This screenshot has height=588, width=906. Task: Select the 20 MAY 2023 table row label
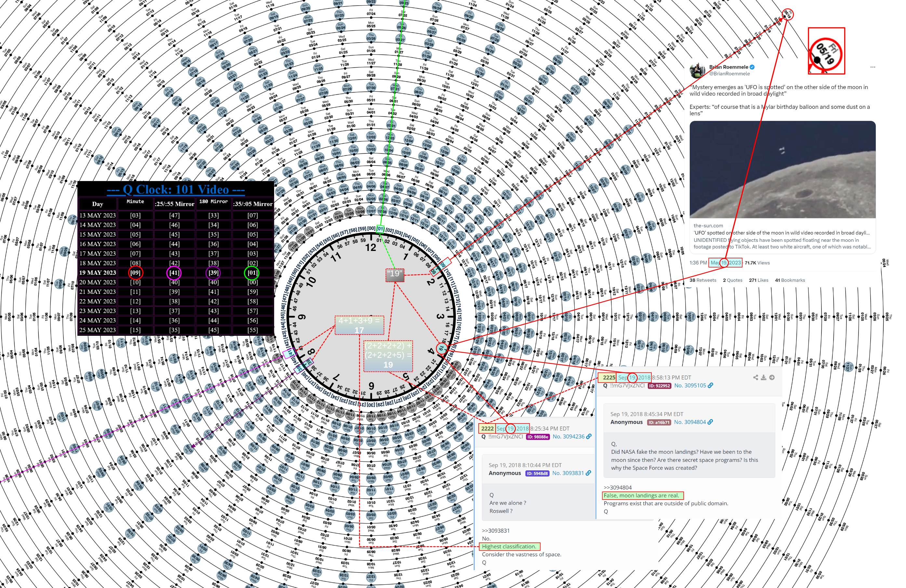(x=98, y=282)
